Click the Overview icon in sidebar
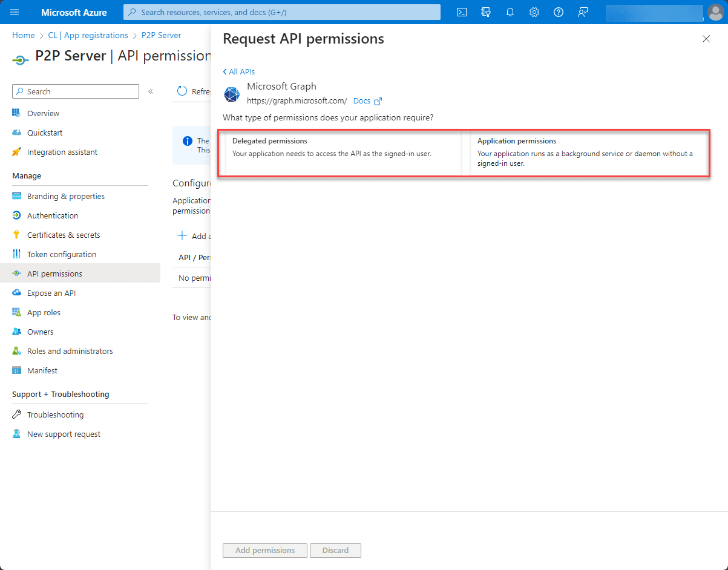This screenshot has height=570, width=728. click(x=16, y=113)
